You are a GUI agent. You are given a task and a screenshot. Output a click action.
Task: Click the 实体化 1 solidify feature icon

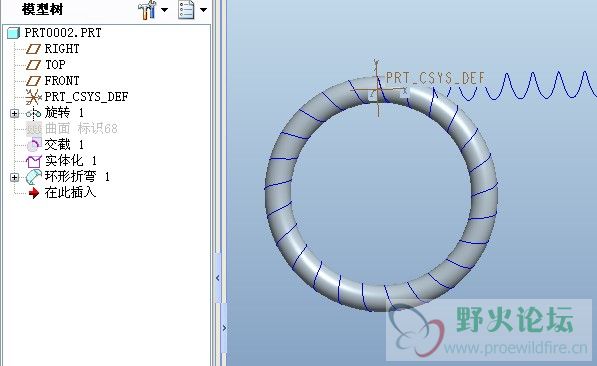click(34, 161)
